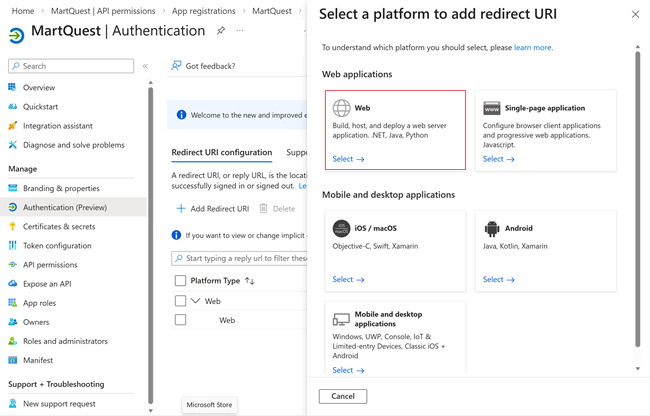
Task: Collapse the sidebar with double chevron
Action: (x=145, y=66)
